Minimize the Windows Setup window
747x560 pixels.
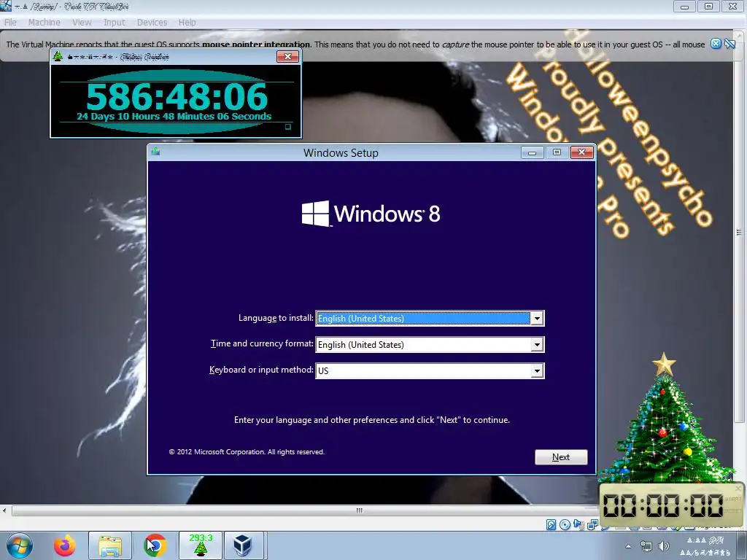tap(532, 152)
